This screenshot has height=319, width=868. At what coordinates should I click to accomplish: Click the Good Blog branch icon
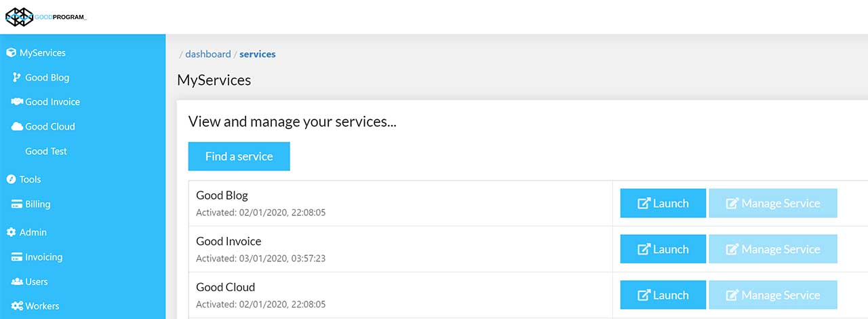17,77
